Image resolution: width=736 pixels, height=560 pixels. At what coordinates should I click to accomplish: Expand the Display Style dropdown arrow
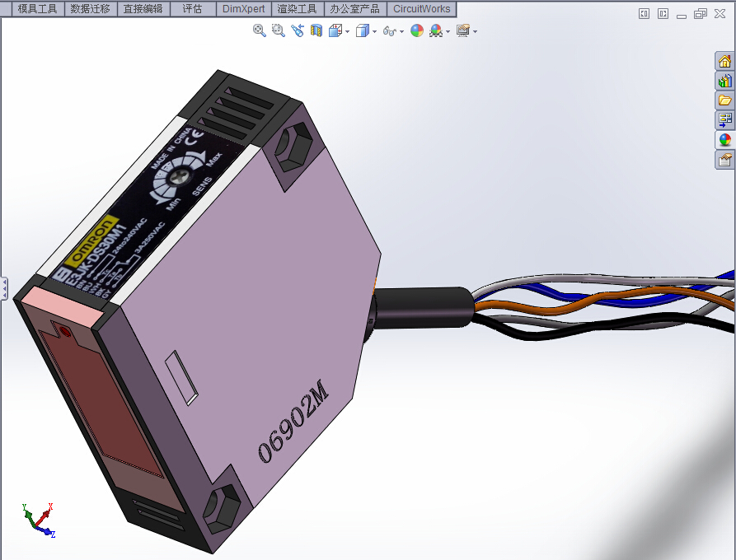pos(374,31)
